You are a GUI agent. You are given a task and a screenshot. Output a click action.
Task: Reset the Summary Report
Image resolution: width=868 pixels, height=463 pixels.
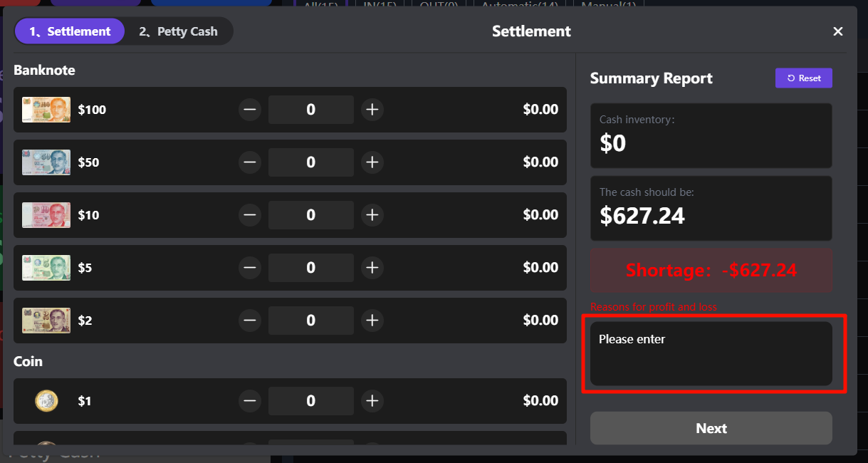803,78
